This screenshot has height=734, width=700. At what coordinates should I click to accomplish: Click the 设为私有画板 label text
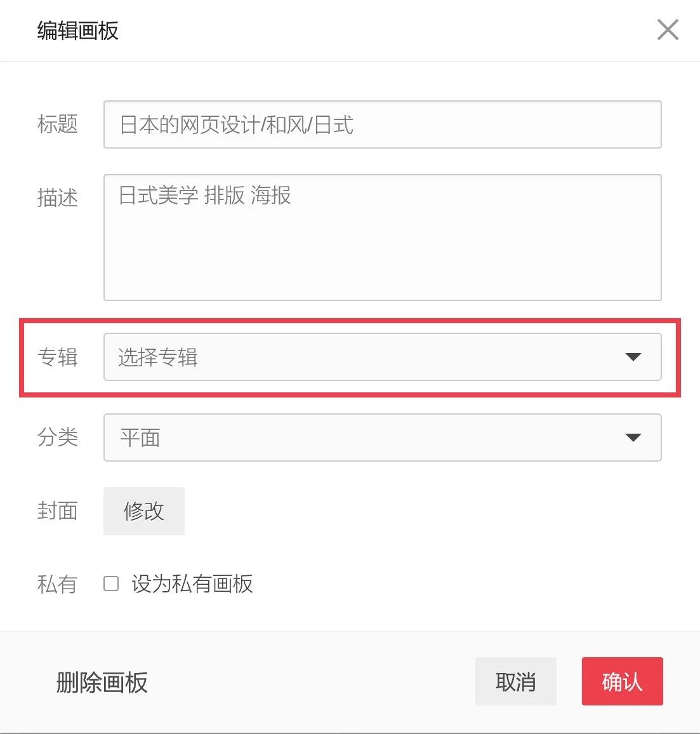click(x=192, y=584)
